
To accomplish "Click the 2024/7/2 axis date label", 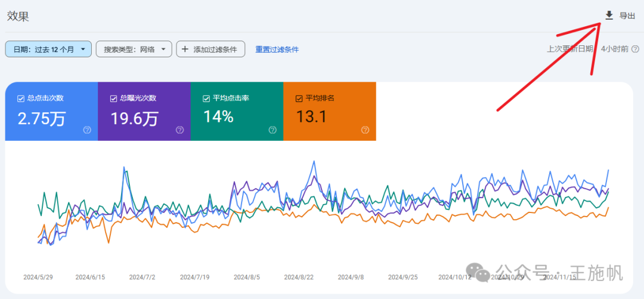I will pos(142,277).
